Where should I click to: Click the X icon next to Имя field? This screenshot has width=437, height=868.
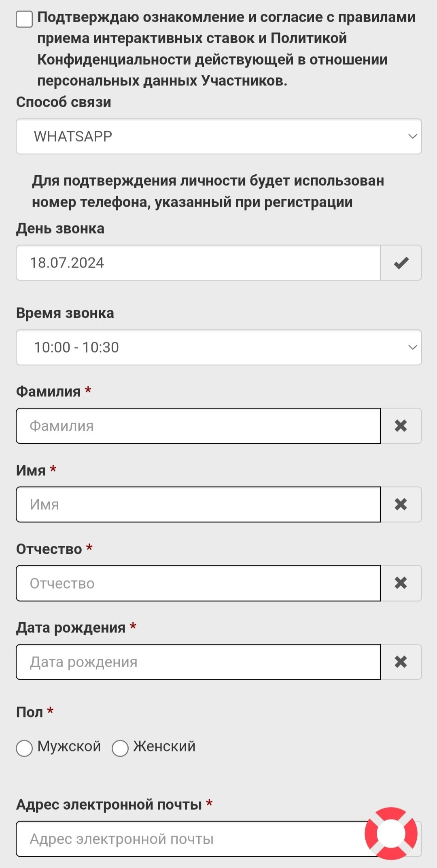(x=401, y=504)
